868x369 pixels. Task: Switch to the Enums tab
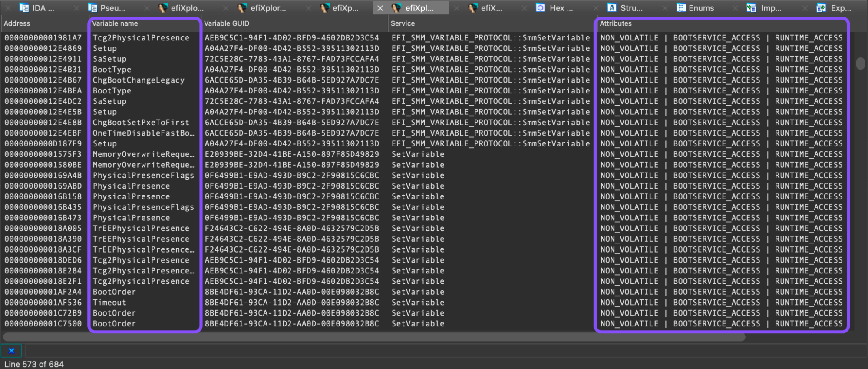coord(701,8)
